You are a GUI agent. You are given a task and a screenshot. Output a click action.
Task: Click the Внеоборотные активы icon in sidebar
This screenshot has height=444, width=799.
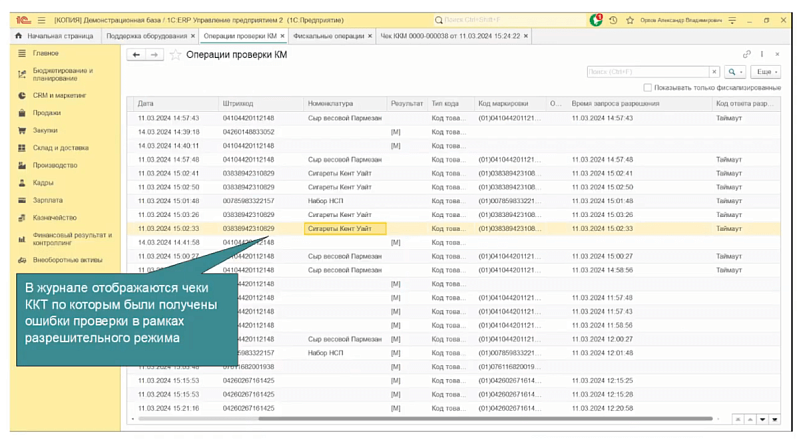[x=22, y=260]
